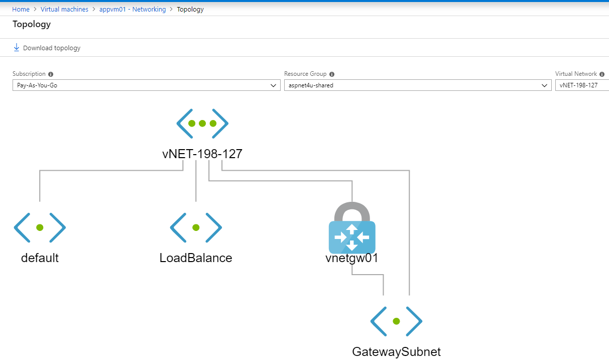Click the vNET-198-127 virtual network icon
The height and width of the screenshot is (364, 609).
point(202,124)
